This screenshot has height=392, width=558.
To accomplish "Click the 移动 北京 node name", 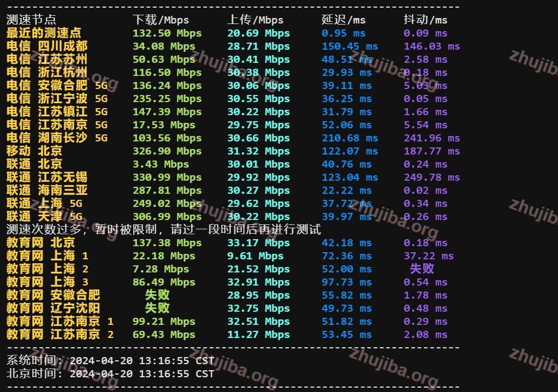I will click(x=34, y=151).
